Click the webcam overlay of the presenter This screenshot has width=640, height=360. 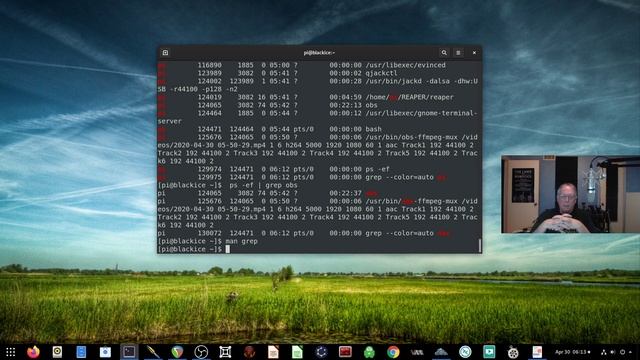tap(571, 194)
